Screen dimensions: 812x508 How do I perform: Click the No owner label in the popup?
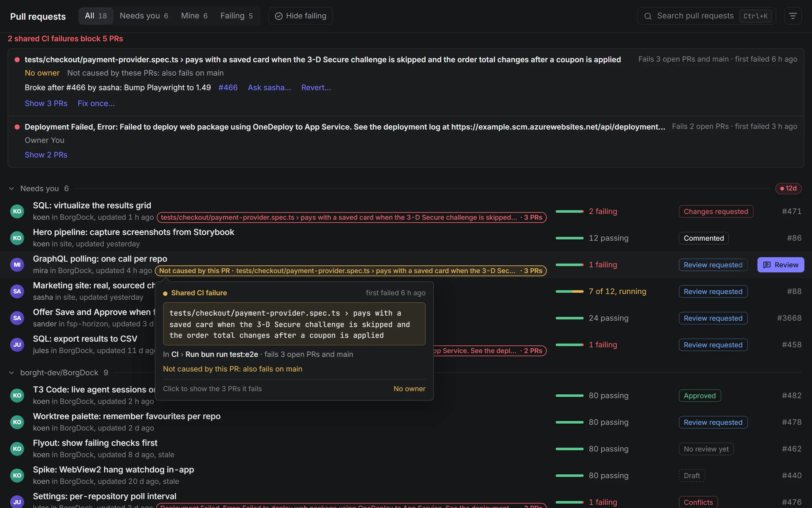coord(409,389)
